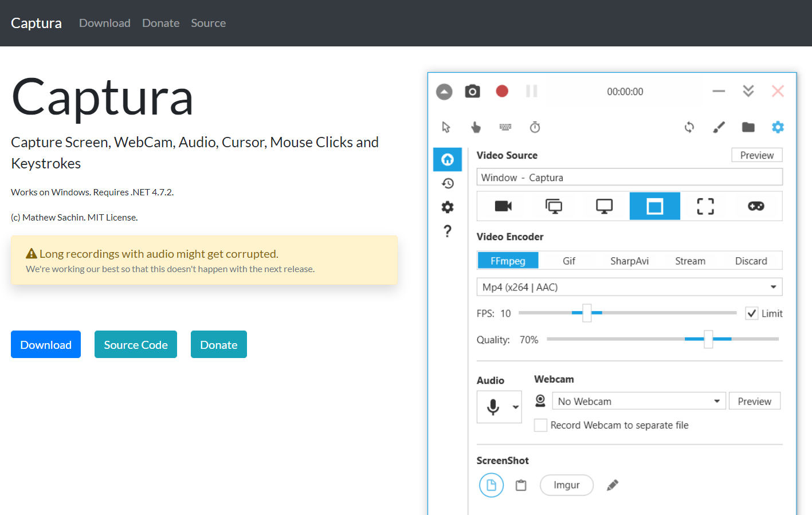
Task: Click the Quality slider handle
Action: tap(708, 339)
